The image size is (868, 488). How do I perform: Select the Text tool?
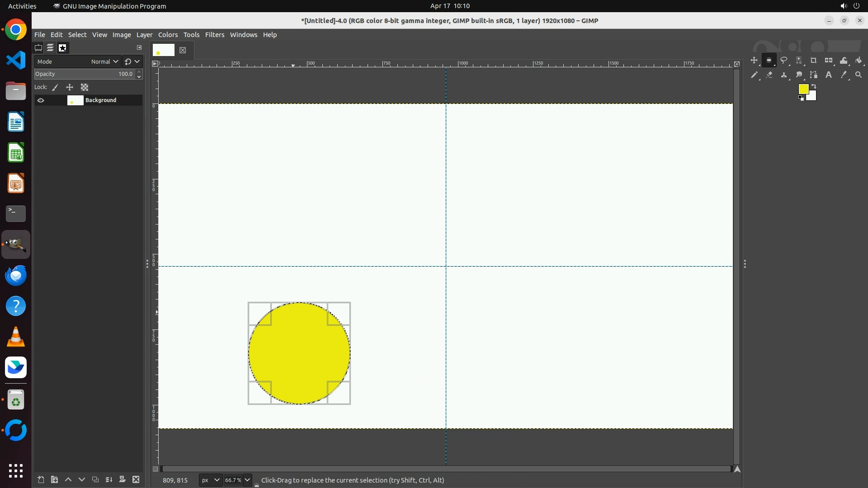click(x=829, y=75)
